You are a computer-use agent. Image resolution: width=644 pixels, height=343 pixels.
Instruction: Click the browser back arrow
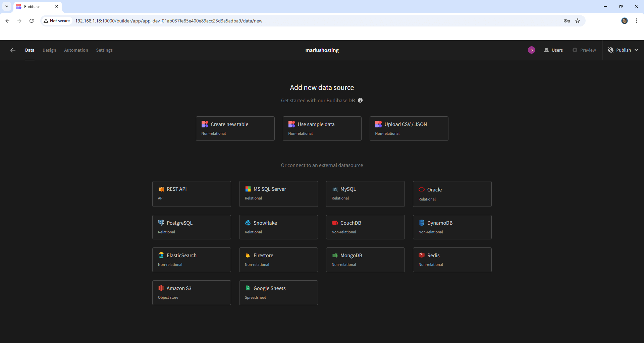tap(7, 21)
